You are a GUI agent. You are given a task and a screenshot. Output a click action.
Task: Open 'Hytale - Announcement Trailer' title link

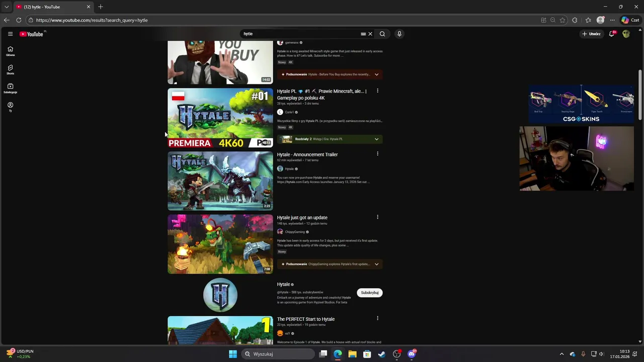pos(307,154)
